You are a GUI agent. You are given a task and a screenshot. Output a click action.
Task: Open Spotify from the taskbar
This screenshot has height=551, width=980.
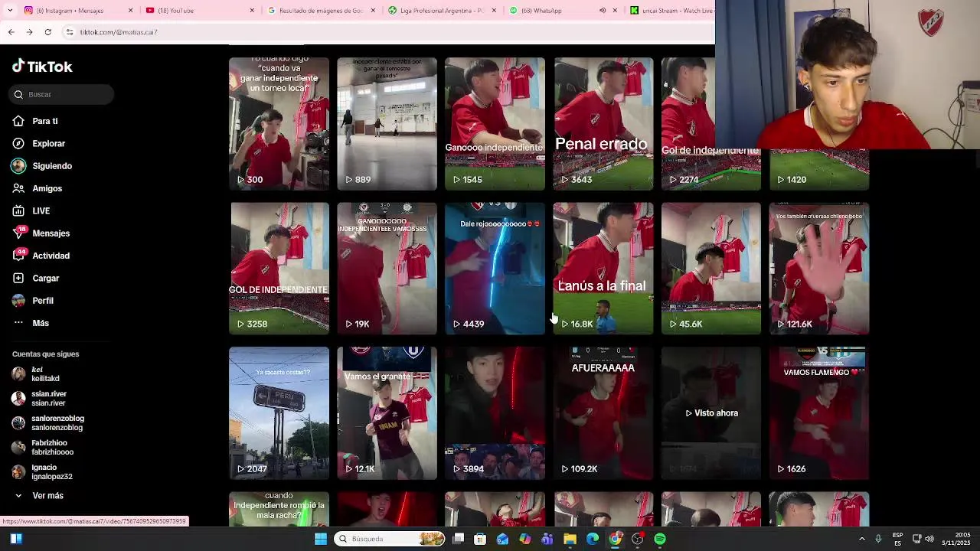(x=660, y=539)
